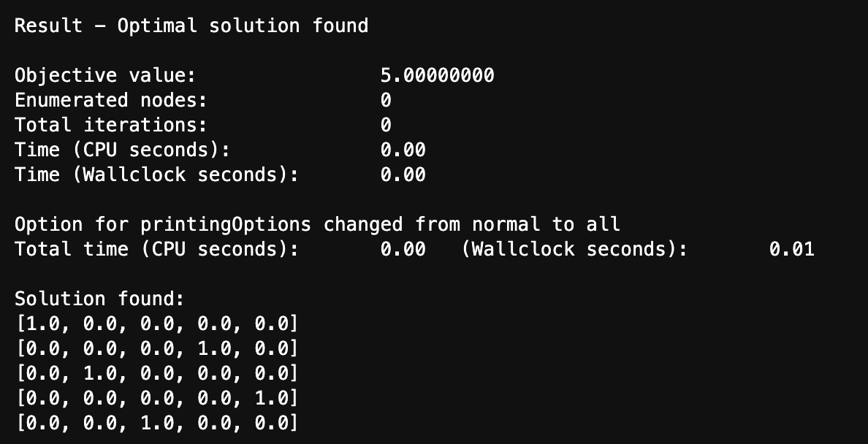This screenshot has height=444, width=868.
Task: Click the 'Time (Wallclock seconds):' label
Action: [x=156, y=175]
